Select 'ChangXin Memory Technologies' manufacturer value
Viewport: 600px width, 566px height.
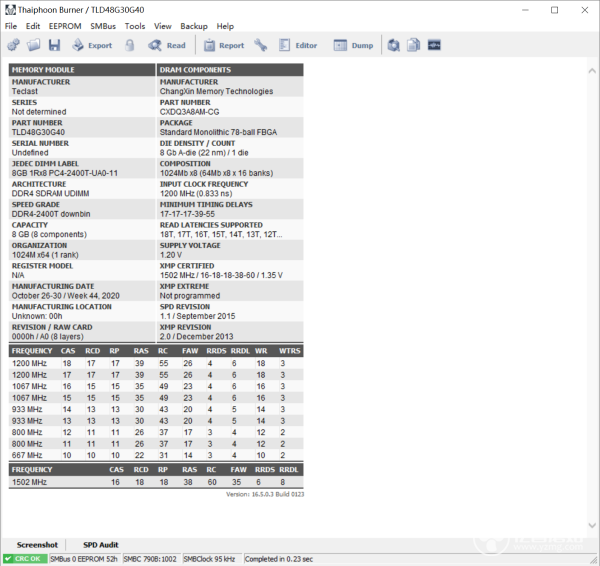coord(216,91)
